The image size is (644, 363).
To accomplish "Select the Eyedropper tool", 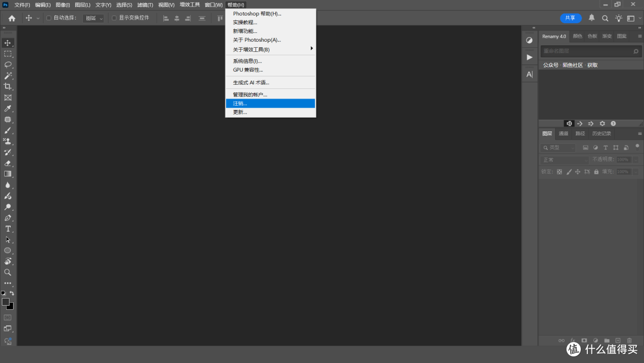I will 8,109.
